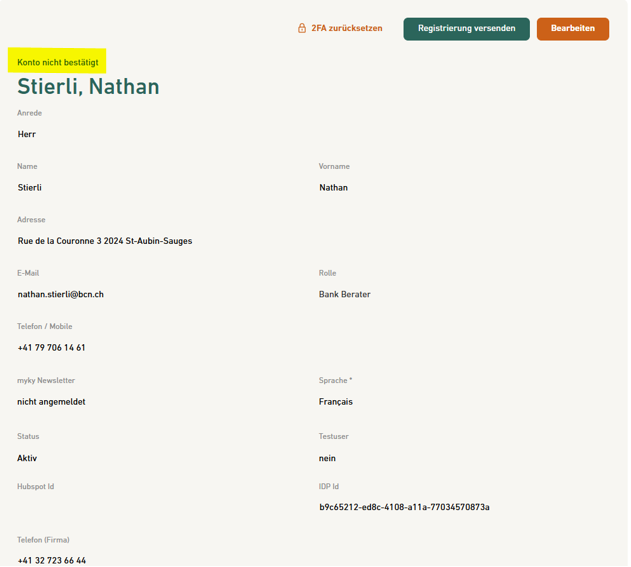Screen dimensions: 631x567
Task: Click the yellow Konto nicht bestätigt badge
Action: tap(58, 62)
